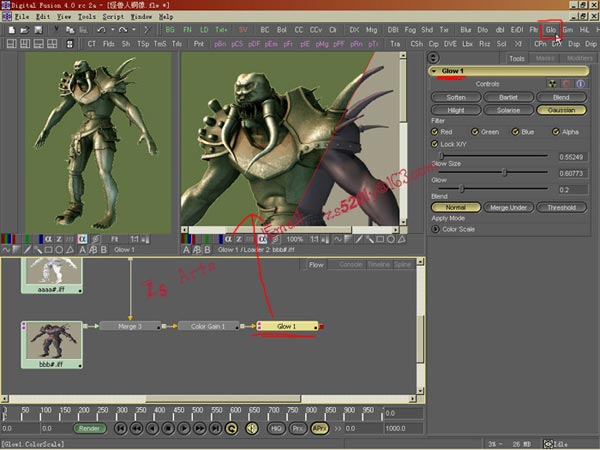Viewport: 600px width, 450px height.
Task: Add a BG background tool
Action: click(x=170, y=30)
